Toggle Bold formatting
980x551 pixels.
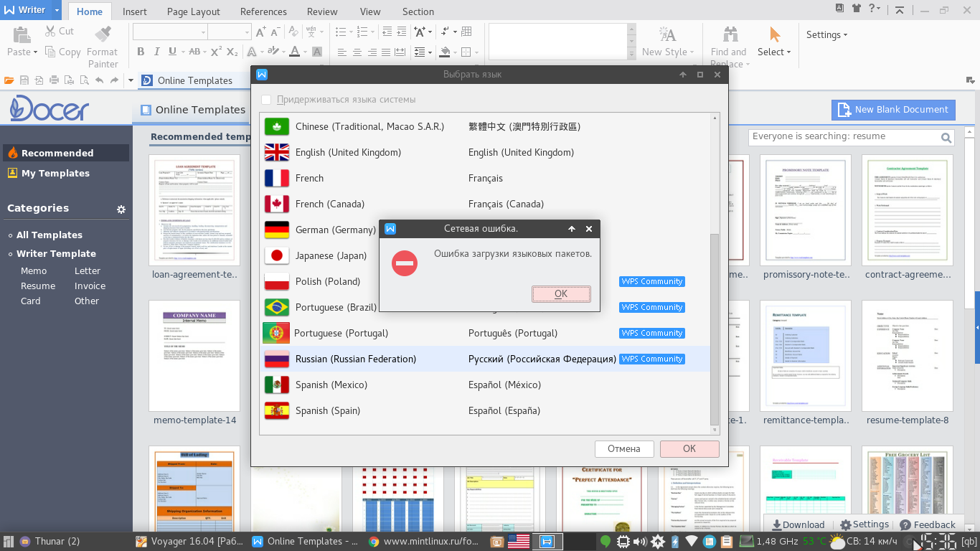pyautogui.click(x=141, y=52)
